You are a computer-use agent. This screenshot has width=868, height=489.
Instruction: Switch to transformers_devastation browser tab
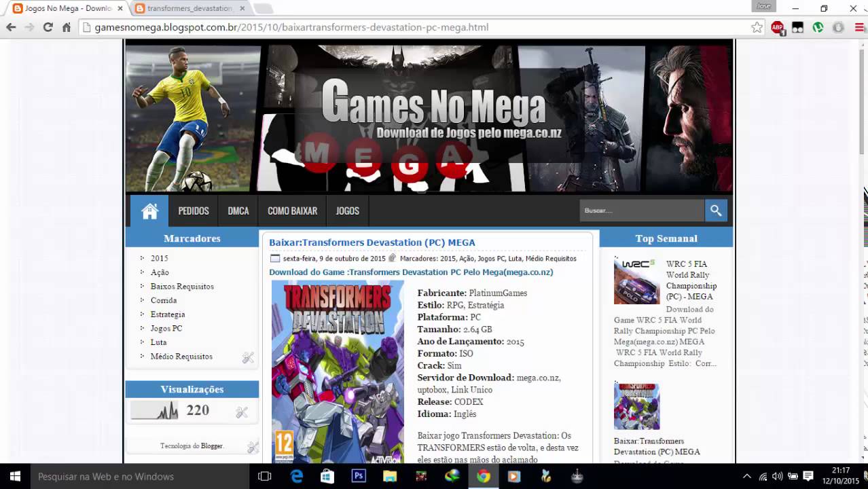coord(189,8)
